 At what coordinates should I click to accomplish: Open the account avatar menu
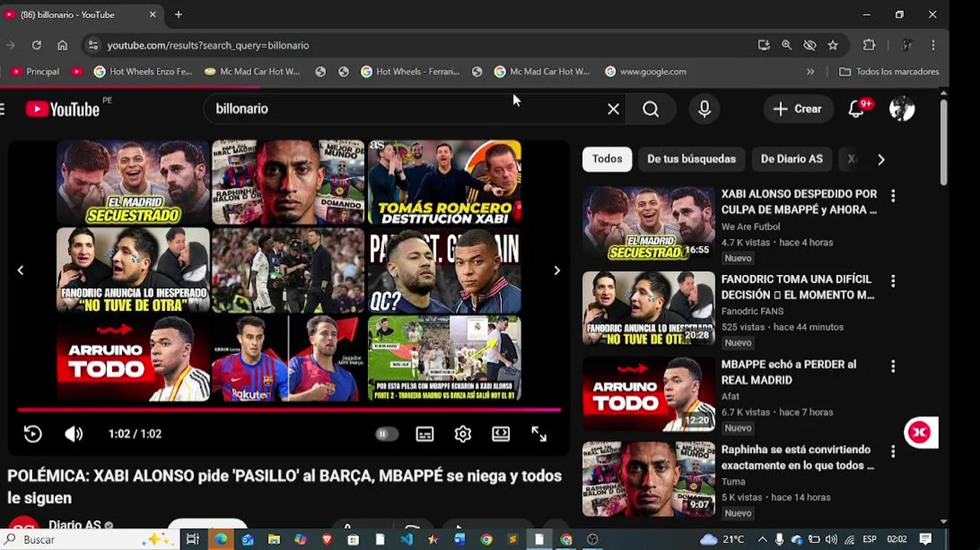click(x=902, y=109)
